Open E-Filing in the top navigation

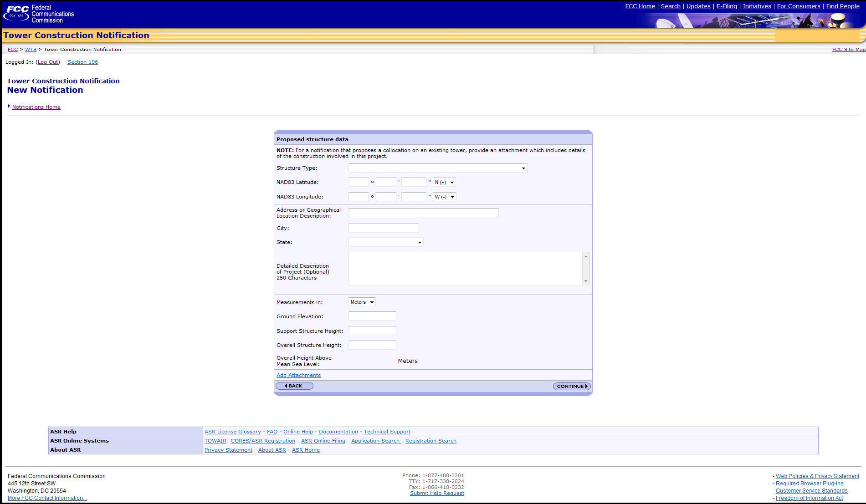[x=727, y=6]
